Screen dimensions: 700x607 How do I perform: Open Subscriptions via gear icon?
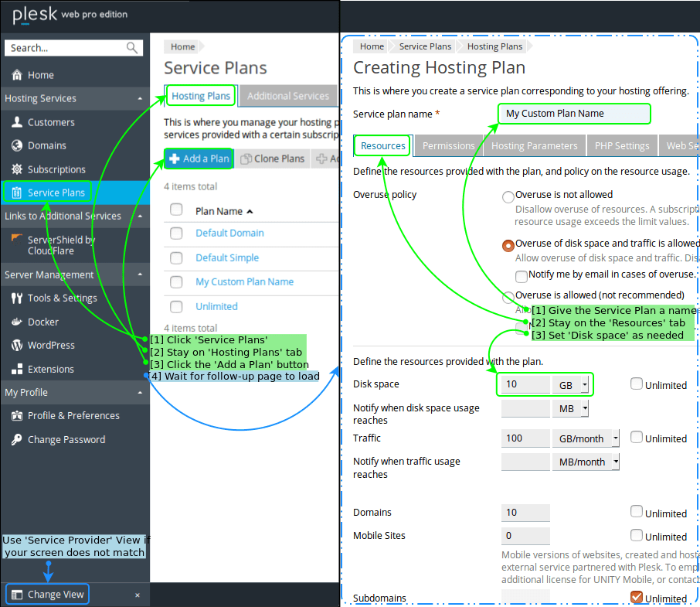click(x=17, y=169)
